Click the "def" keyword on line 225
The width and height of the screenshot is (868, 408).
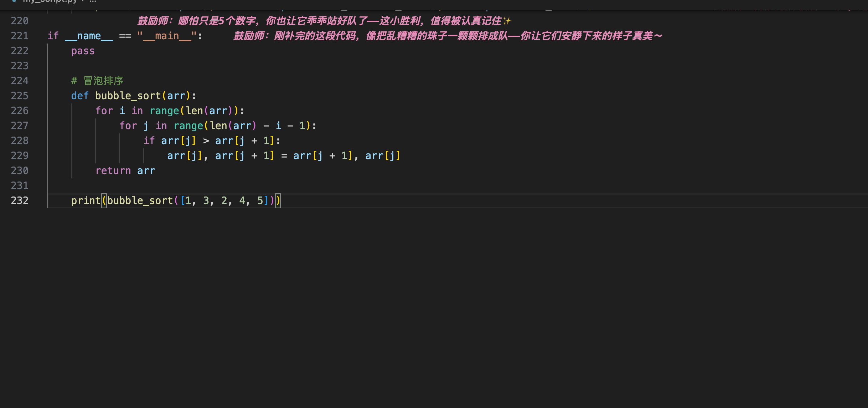(x=80, y=96)
